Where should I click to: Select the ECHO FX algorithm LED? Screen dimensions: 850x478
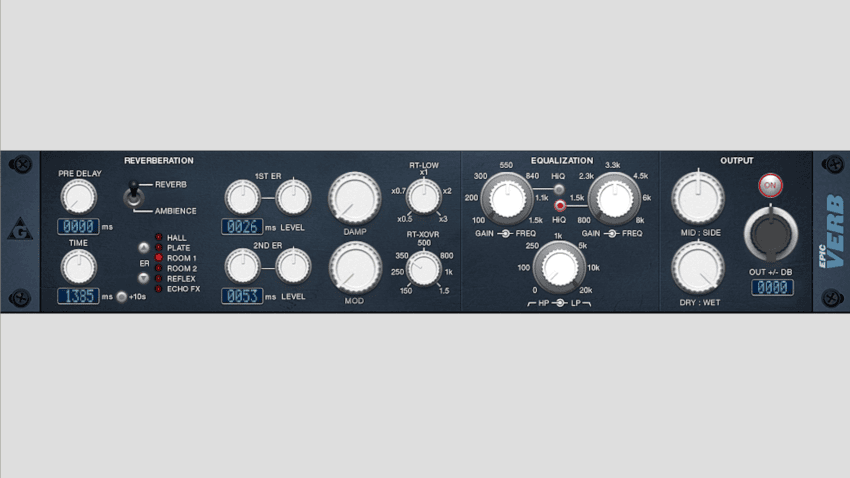[x=159, y=289]
